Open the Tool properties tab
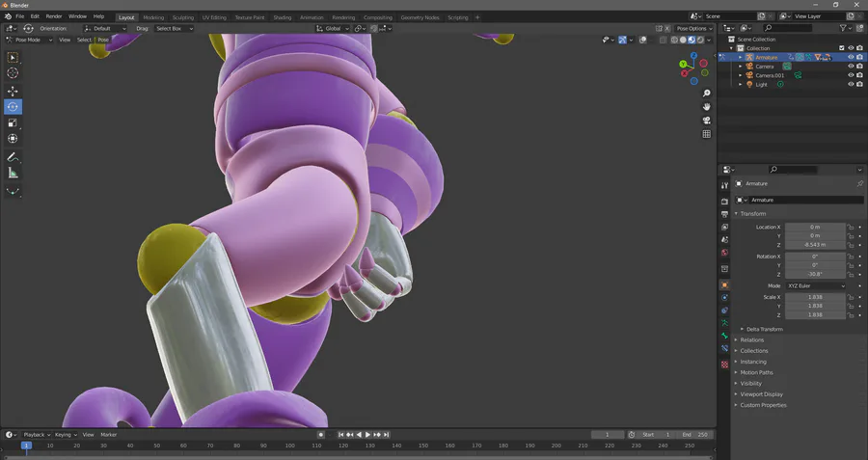The width and height of the screenshot is (868, 460). coord(724,185)
